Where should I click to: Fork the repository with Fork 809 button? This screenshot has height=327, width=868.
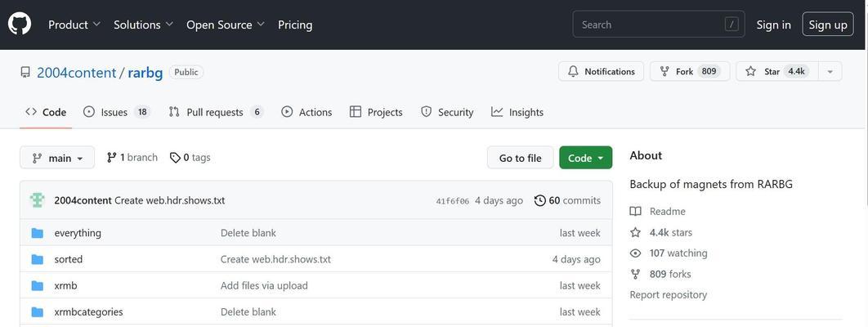pyautogui.click(x=690, y=71)
